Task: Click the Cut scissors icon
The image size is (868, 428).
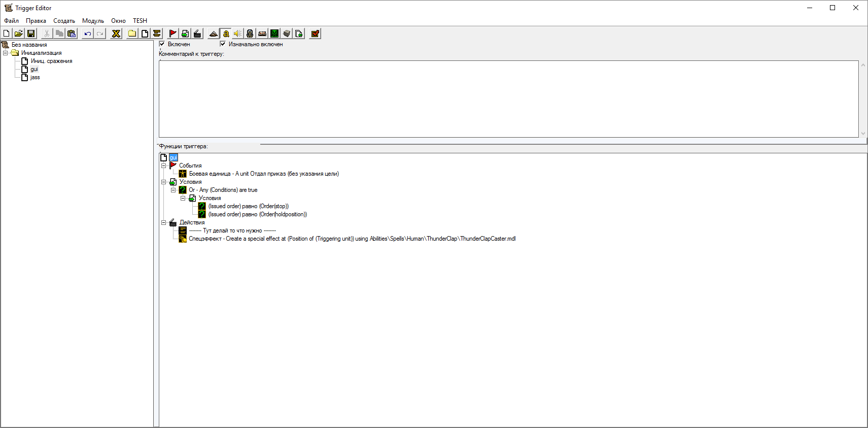Action: tap(47, 34)
